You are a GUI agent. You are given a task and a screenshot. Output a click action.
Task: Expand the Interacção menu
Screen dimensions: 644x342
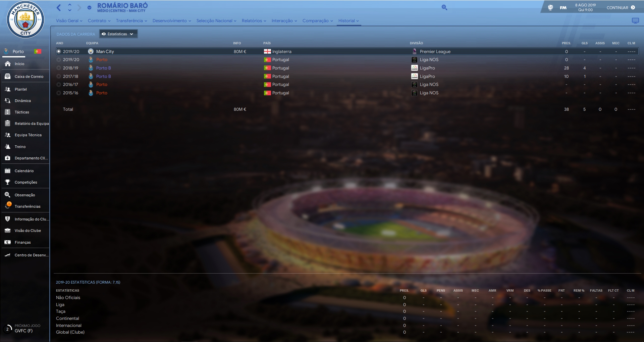(x=284, y=21)
